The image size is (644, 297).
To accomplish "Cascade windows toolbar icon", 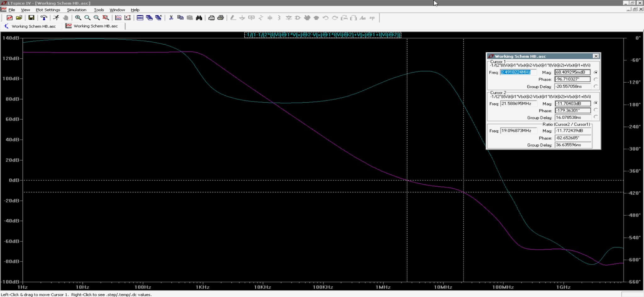I will tap(149, 18).
